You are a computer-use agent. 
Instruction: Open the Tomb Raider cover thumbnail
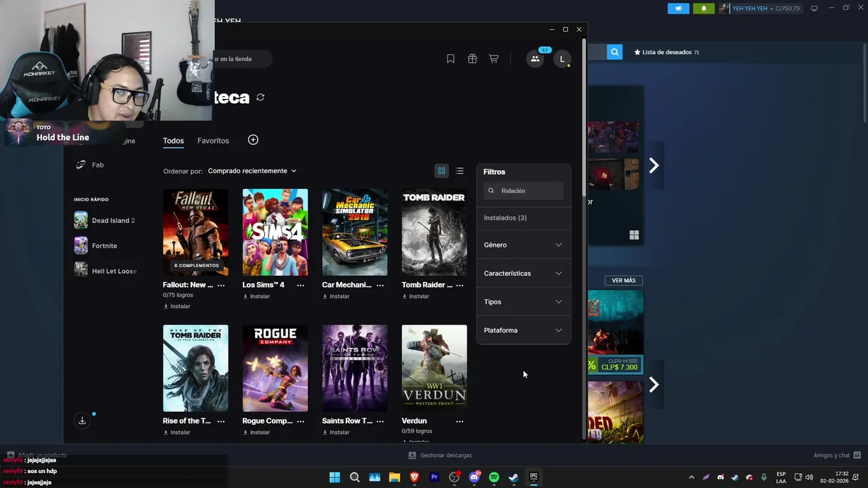(x=434, y=232)
